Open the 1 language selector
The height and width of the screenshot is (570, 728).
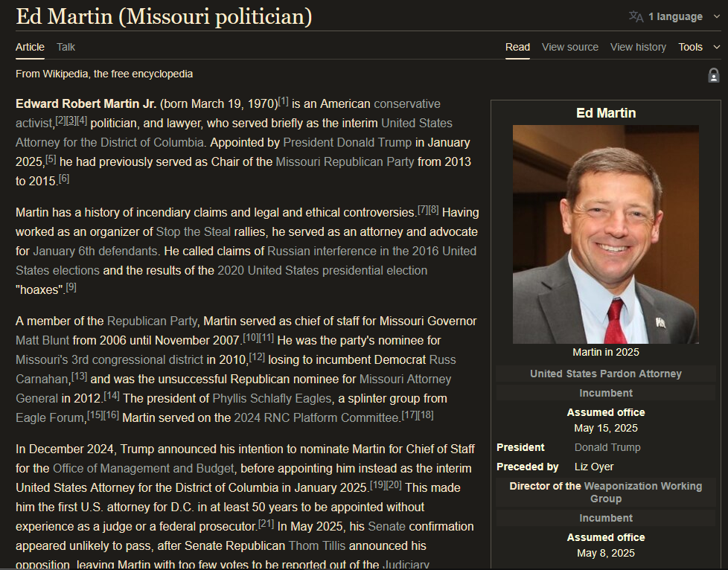click(x=674, y=16)
